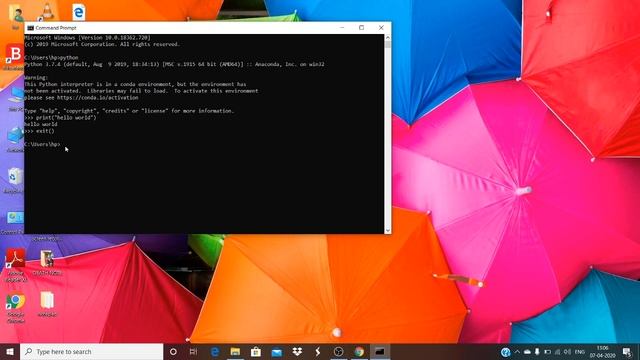Viewport: 640px width, 360px height.
Task: Minimize the Command Prompt window
Action: click(342, 28)
